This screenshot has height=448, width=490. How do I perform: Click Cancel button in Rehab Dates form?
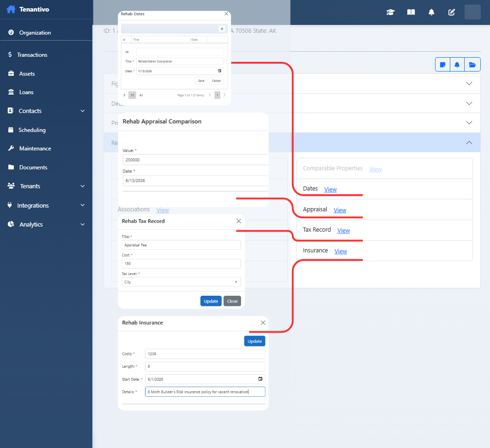(x=216, y=81)
